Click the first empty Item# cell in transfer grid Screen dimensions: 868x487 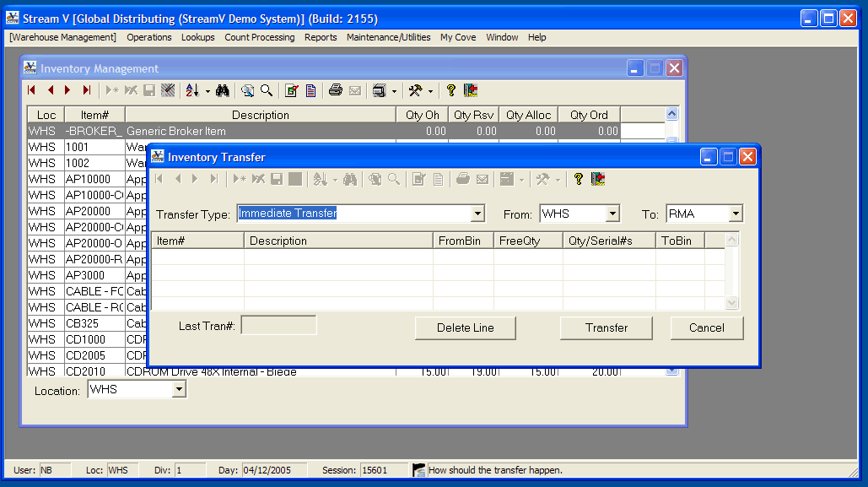(197, 257)
